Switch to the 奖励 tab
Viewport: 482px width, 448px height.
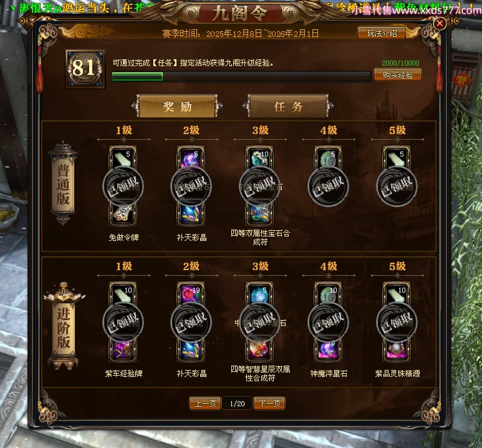(x=177, y=107)
